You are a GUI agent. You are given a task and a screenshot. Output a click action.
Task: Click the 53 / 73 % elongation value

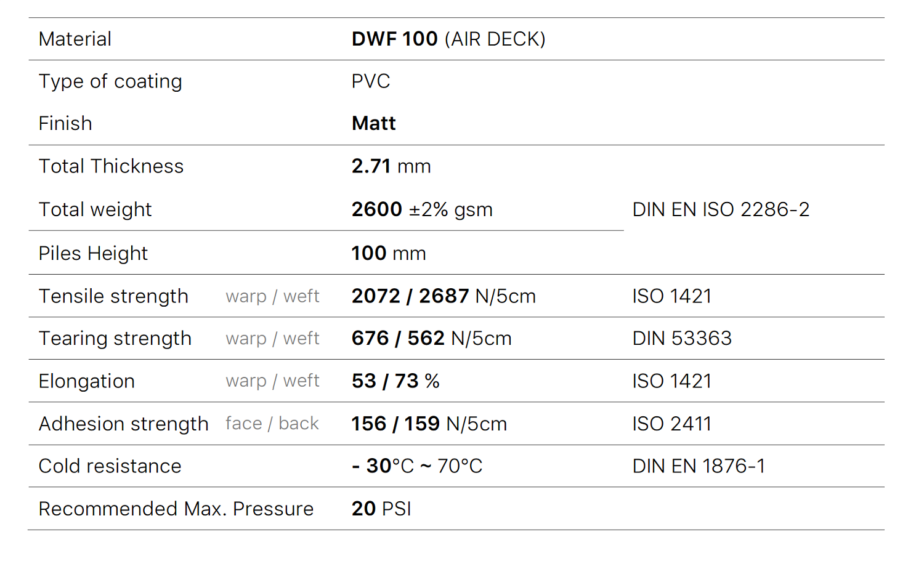click(x=395, y=381)
